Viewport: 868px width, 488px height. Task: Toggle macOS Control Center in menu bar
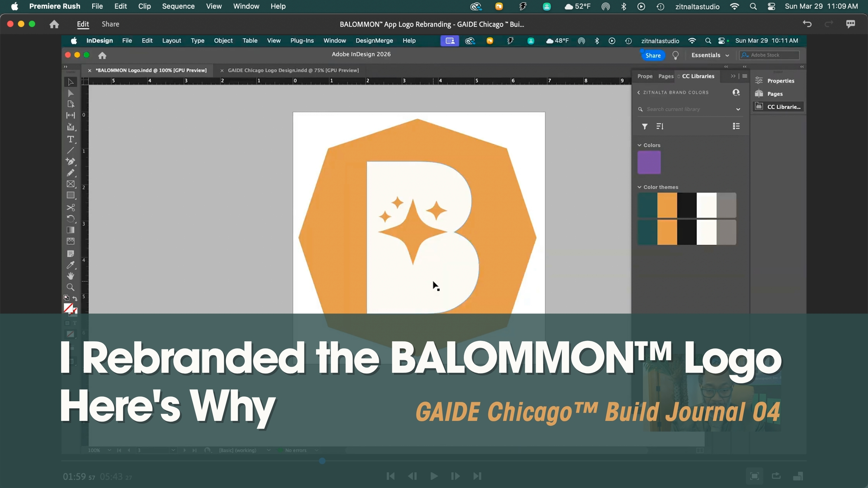771,6
